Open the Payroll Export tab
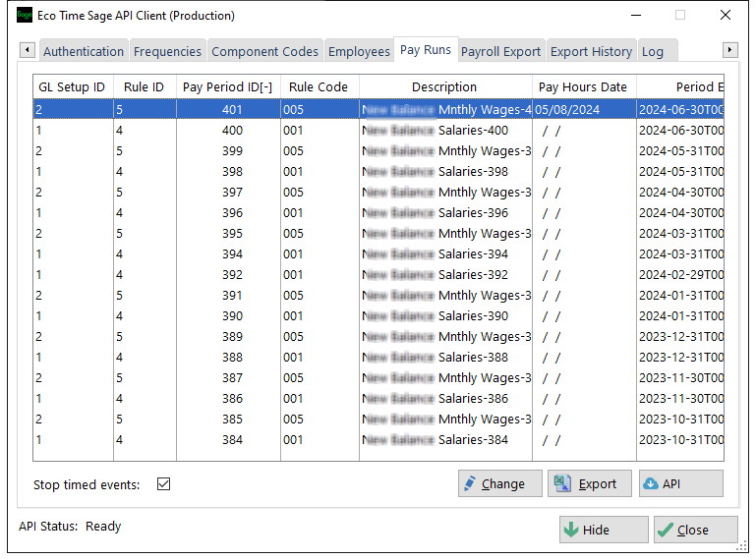 pos(501,51)
